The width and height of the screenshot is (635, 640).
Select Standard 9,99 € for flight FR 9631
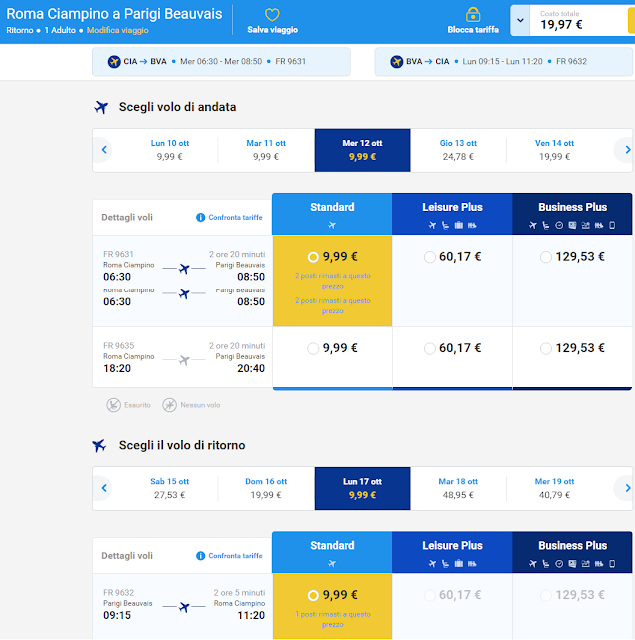313,257
